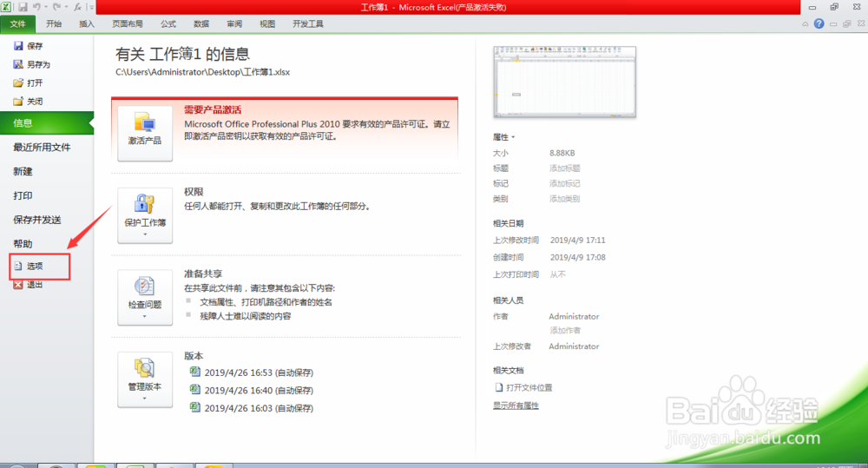
Task: Click the Redo icon in title bar
Action: point(56,7)
